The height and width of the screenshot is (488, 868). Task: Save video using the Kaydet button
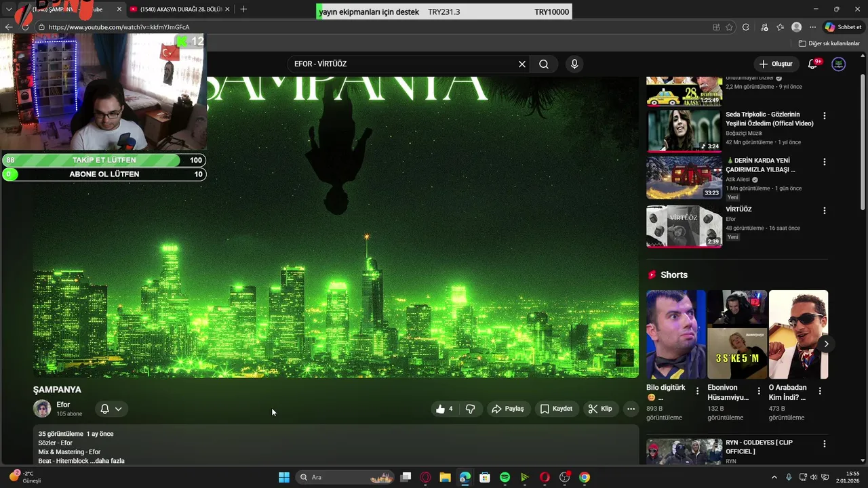point(557,409)
